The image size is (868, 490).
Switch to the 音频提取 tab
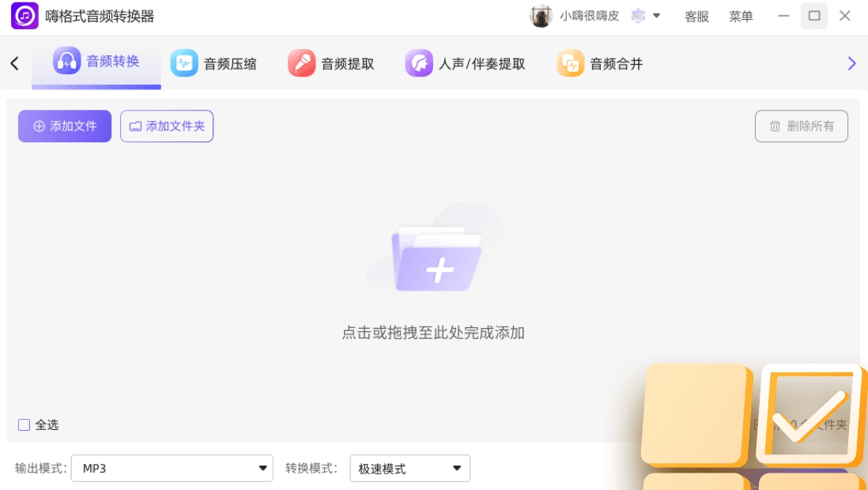click(x=331, y=64)
